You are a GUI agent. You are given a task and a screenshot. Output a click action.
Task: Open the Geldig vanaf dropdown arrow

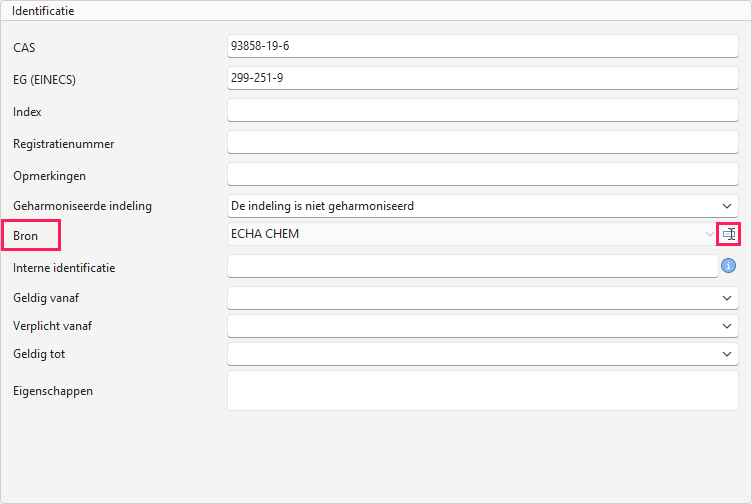pyautogui.click(x=727, y=298)
